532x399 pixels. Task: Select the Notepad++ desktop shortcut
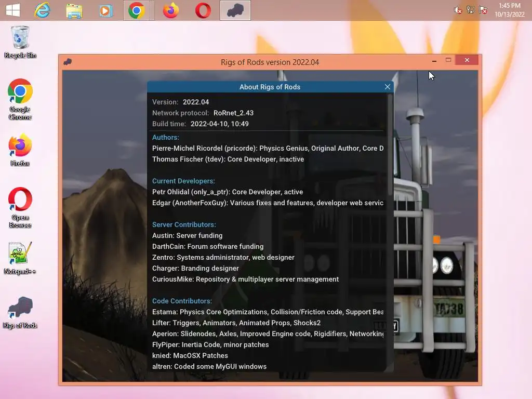click(x=20, y=258)
